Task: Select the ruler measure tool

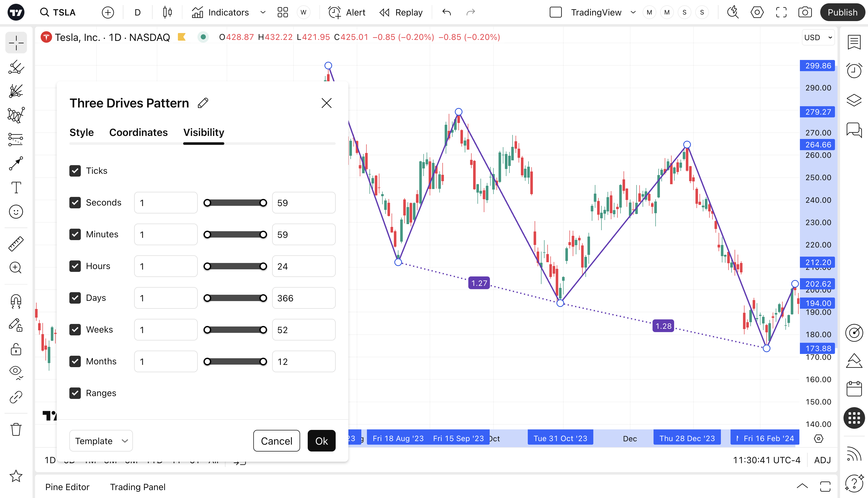Action: 16,243
